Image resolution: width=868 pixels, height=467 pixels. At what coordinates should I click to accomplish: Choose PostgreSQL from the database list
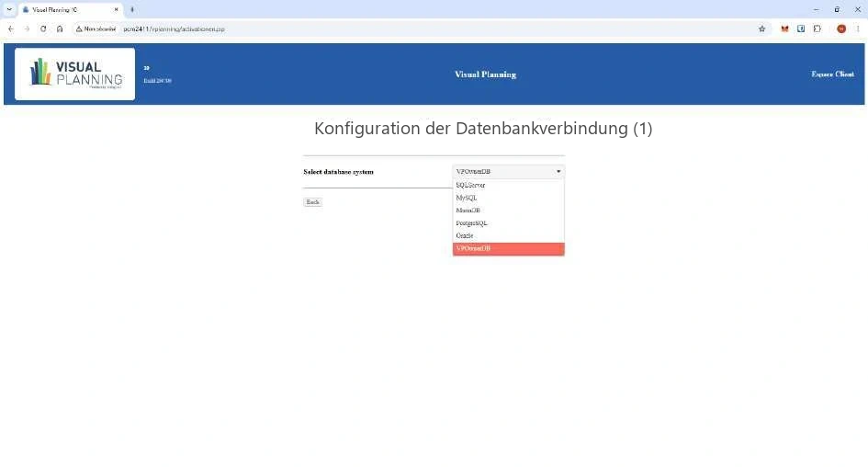point(508,223)
